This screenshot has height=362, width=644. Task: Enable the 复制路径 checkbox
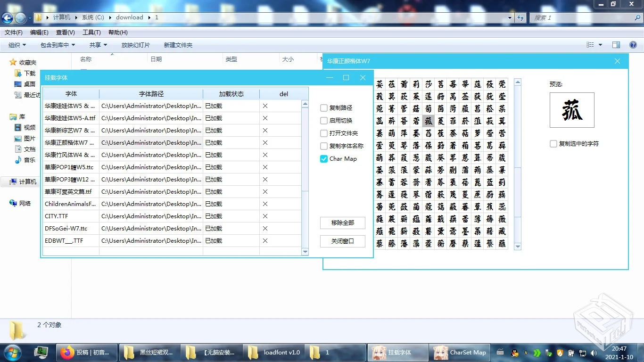(x=324, y=107)
